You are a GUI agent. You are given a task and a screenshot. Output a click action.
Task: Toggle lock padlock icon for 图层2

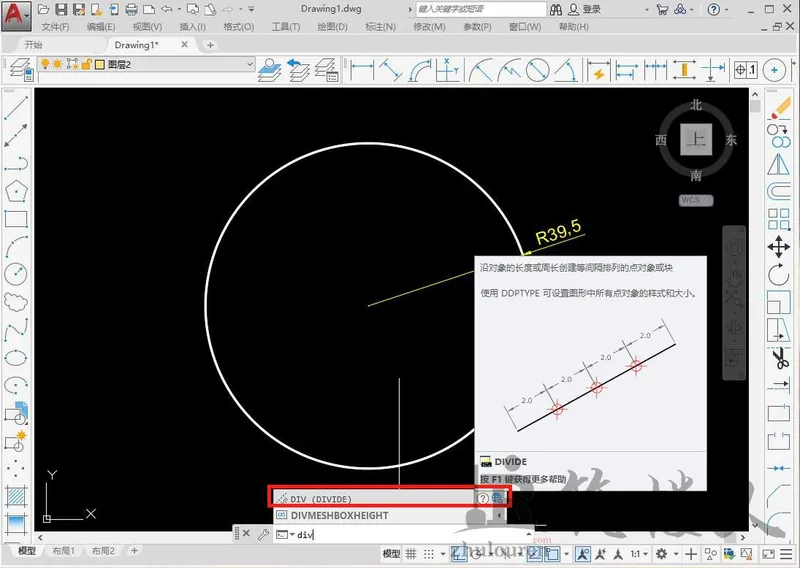pyautogui.click(x=86, y=64)
